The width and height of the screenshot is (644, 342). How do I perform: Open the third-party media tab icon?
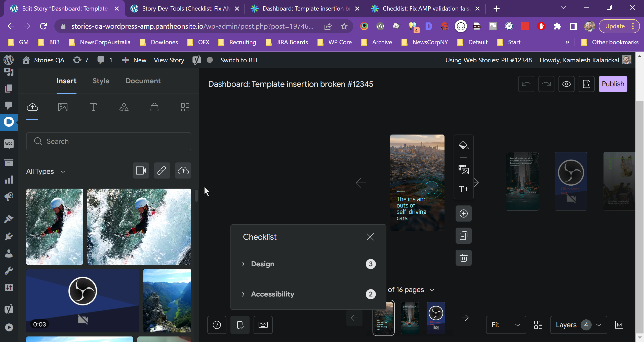[63, 107]
